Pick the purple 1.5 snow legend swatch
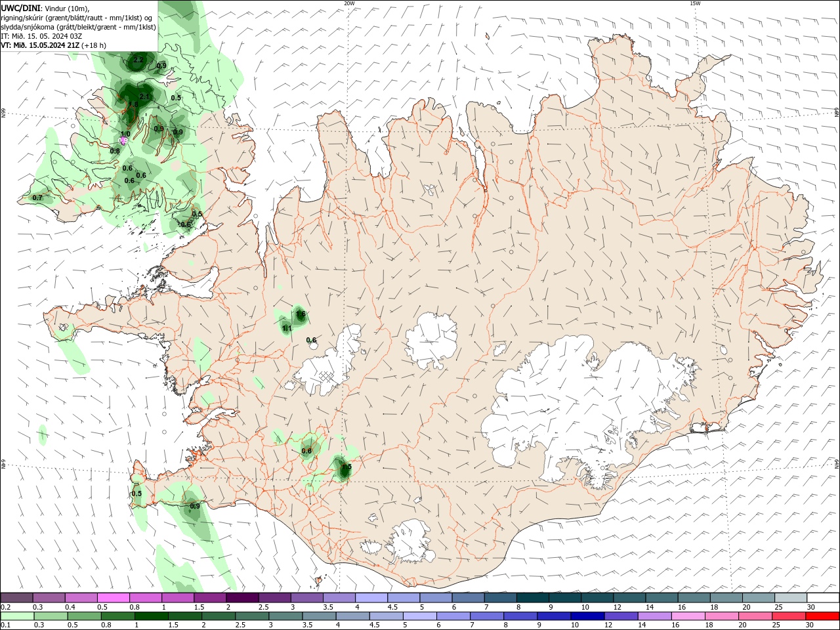This screenshot has height=630, width=840. click(x=210, y=598)
